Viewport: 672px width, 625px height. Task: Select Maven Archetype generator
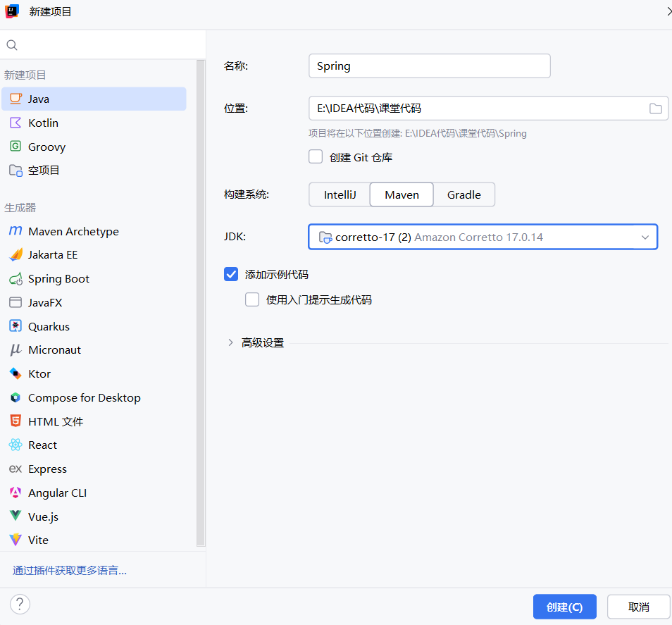pos(94,231)
